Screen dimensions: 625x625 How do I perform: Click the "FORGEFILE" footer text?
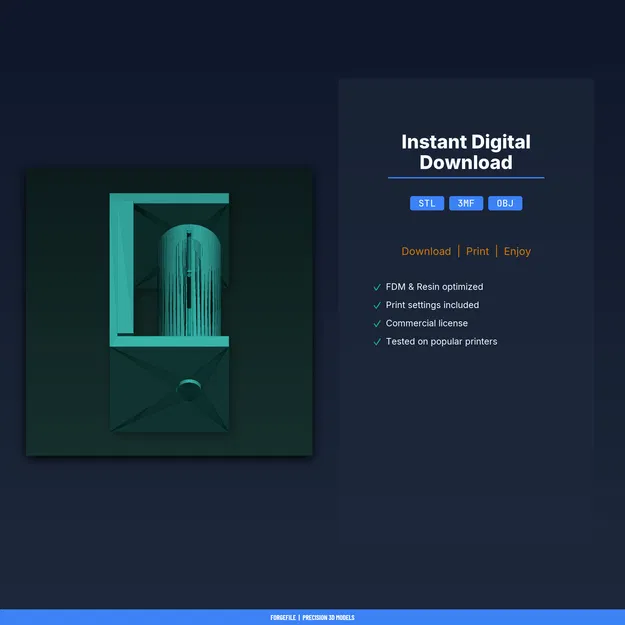pyautogui.click(x=283, y=617)
